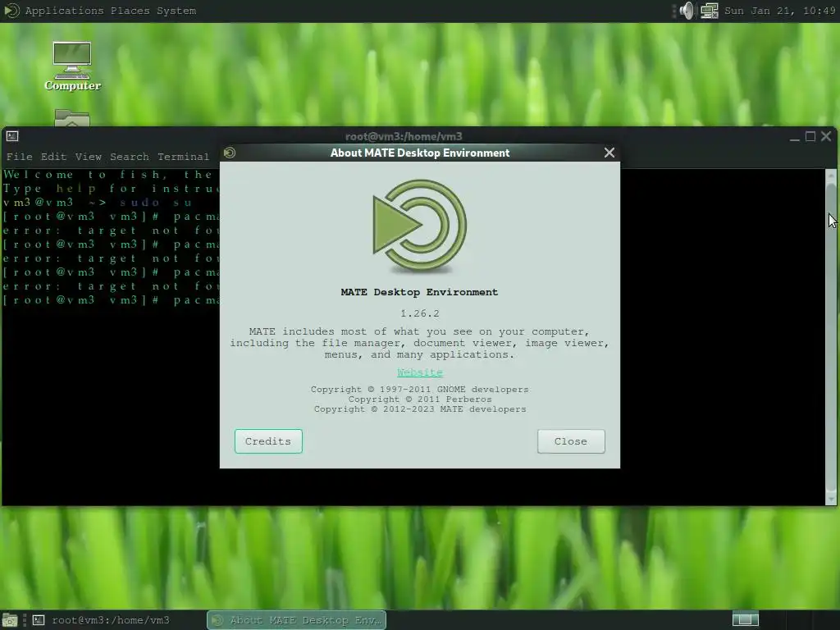Click the network connection tray icon
This screenshot has width=840, height=630.
710,11
